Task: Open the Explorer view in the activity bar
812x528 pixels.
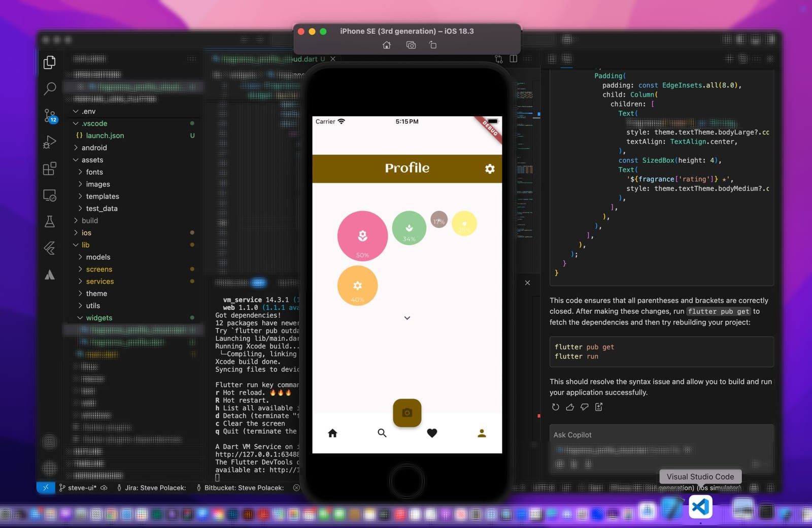Action: [x=49, y=62]
